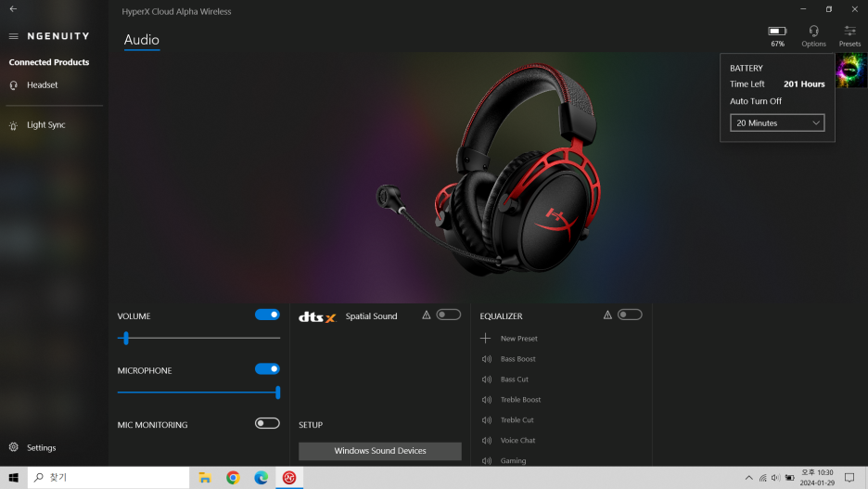
Task: Click the speaker icon beside Bass Cut
Action: pos(487,380)
